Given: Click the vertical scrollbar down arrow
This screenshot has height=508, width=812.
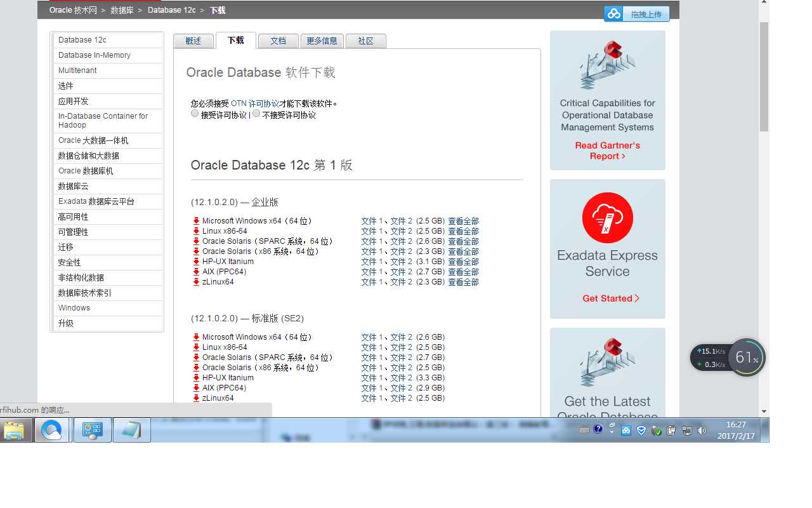Looking at the screenshot, I should click(x=764, y=411).
